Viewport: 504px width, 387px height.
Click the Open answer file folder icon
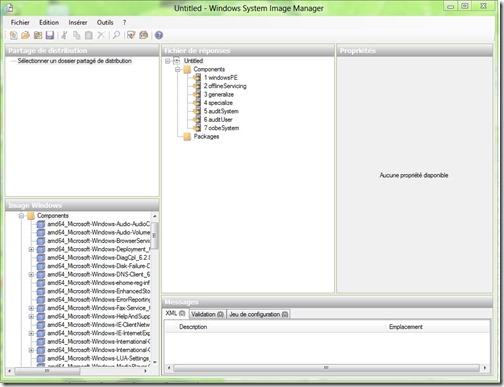point(25,35)
